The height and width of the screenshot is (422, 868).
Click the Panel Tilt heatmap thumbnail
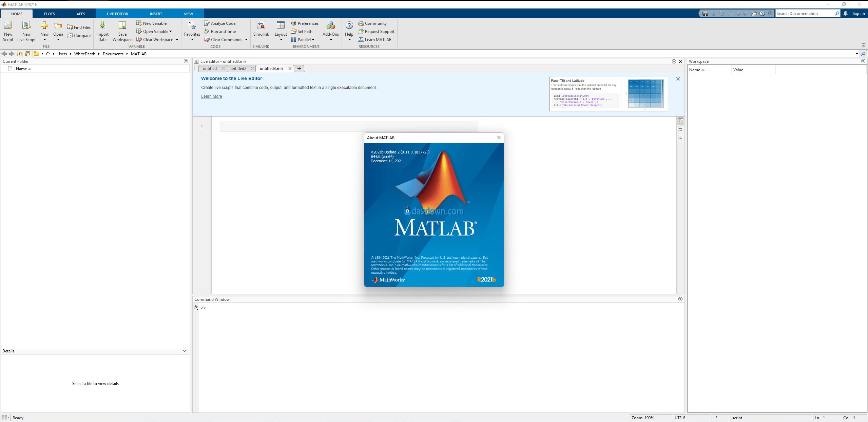click(645, 94)
